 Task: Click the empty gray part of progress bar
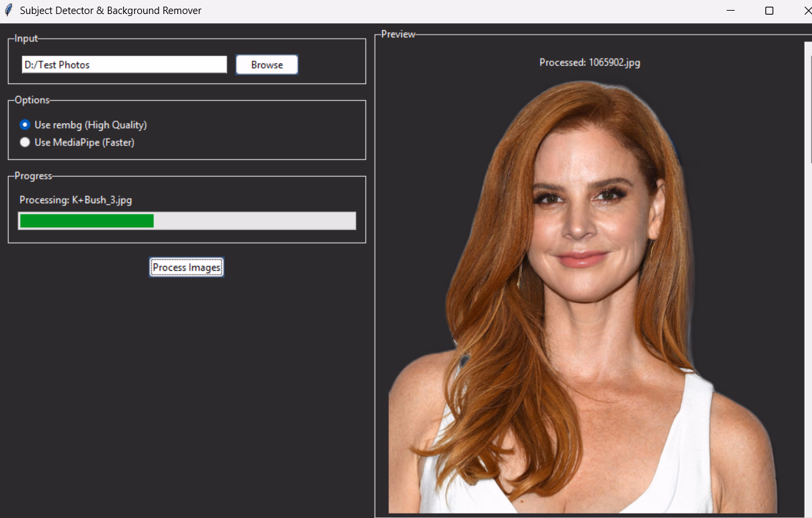[x=253, y=221]
